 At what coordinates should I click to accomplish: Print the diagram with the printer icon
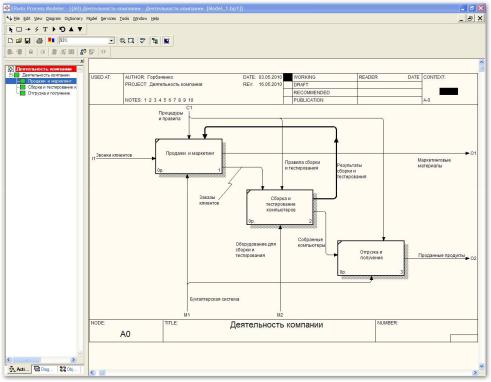(39, 41)
